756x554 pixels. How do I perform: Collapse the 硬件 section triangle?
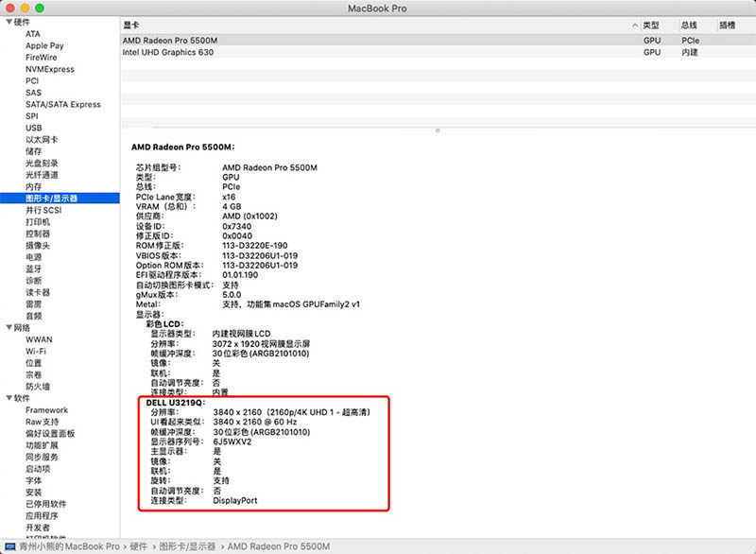click(x=9, y=22)
